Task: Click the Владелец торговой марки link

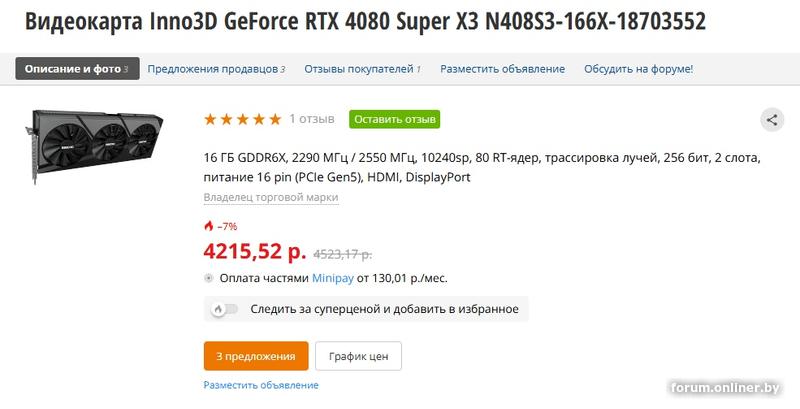Action: click(271, 197)
